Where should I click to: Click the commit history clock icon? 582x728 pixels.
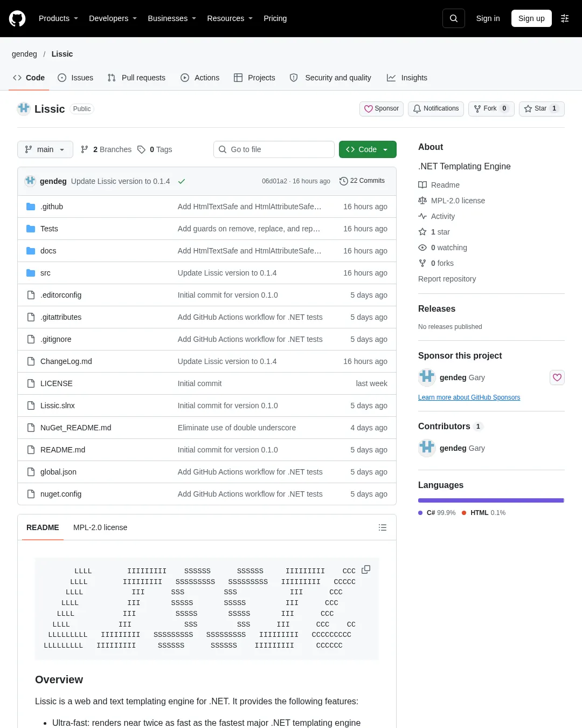[x=343, y=181]
